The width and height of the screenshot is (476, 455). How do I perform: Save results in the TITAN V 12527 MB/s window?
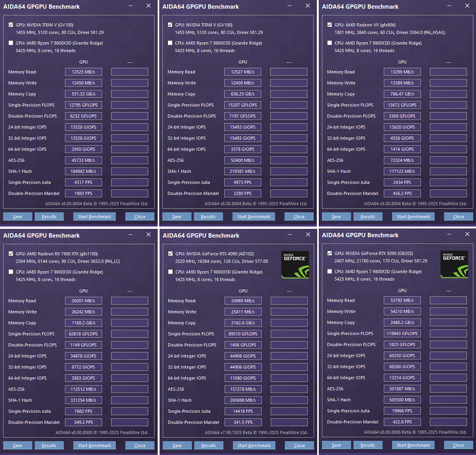tap(177, 216)
